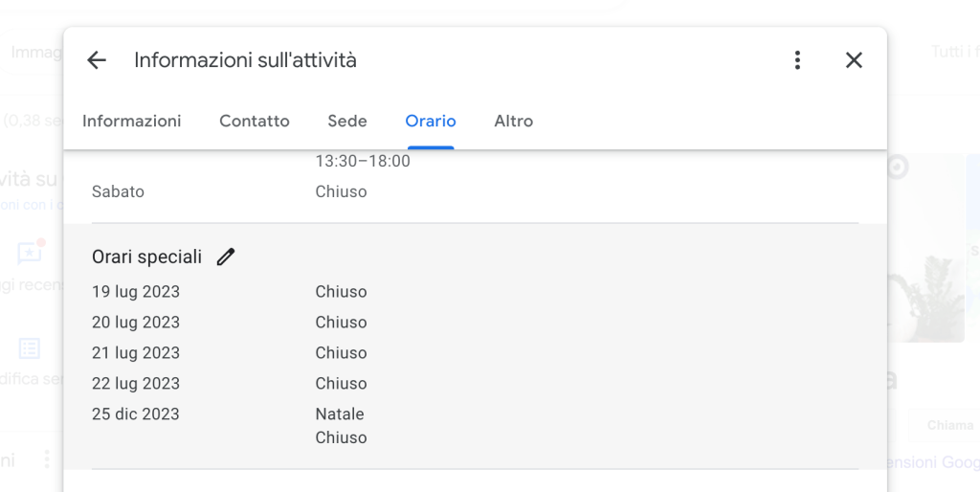Click the Orari speciali heading
Screen dimensions: 980x492
pos(146,257)
